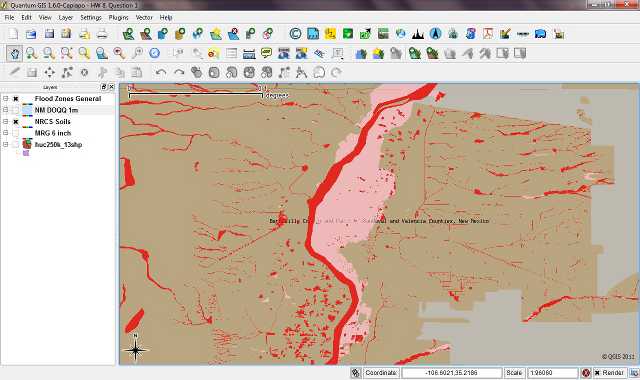This screenshot has height=380, width=640.
Task: Select the Measure Line ruler tool
Action: (249, 53)
